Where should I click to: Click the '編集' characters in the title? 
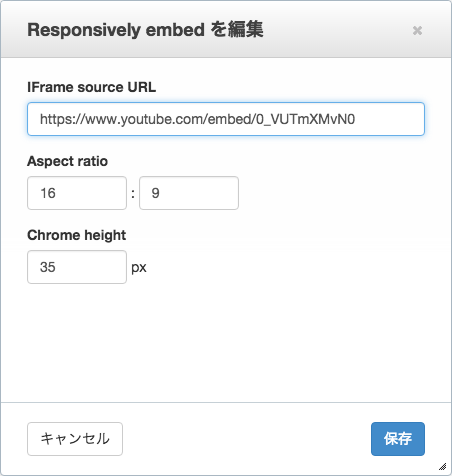pos(246,30)
